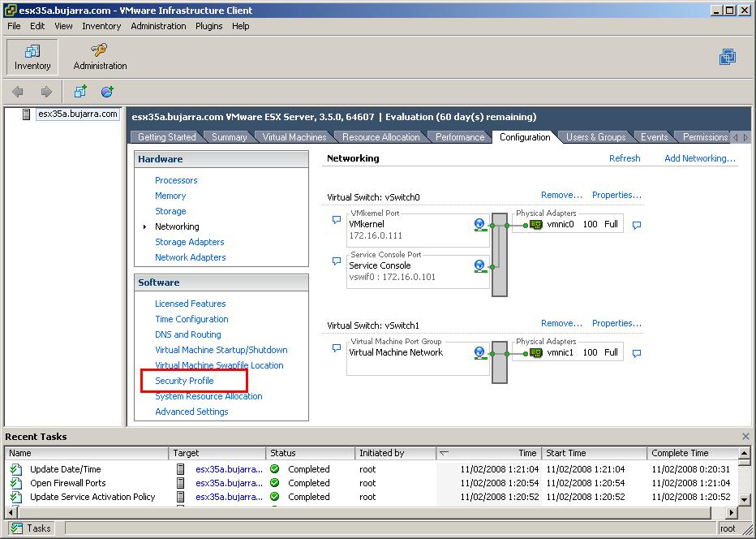
Task: Click Remove for vSwitch1
Action: click(x=561, y=323)
